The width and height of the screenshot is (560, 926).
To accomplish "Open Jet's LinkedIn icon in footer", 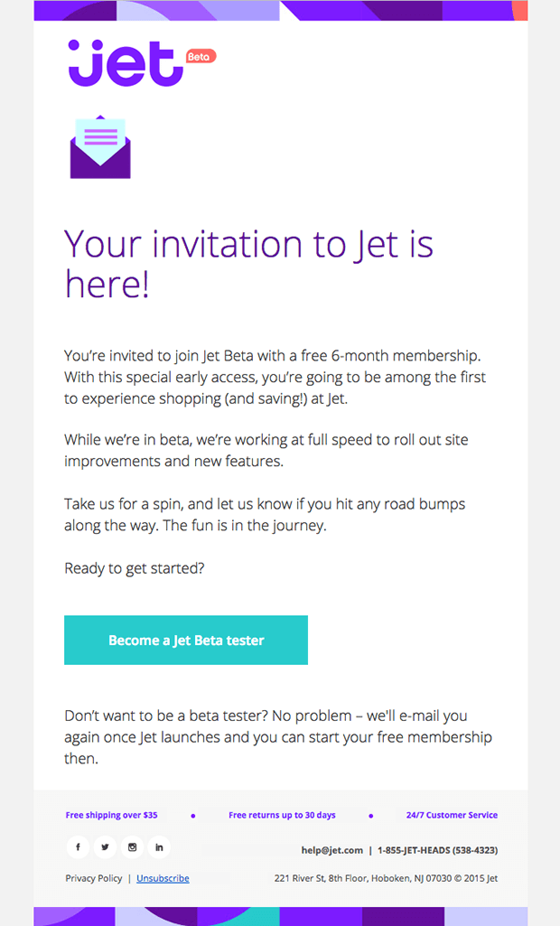I will coord(159,846).
